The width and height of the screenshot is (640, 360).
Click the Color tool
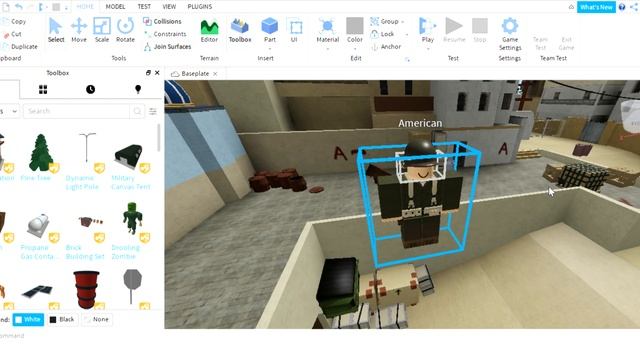[355, 29]
